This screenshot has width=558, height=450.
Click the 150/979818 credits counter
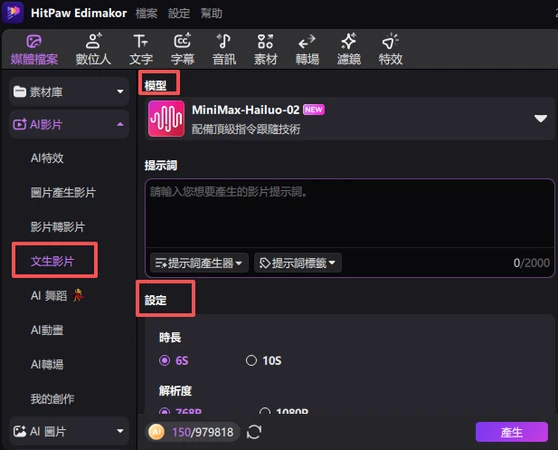pos(203,432)
